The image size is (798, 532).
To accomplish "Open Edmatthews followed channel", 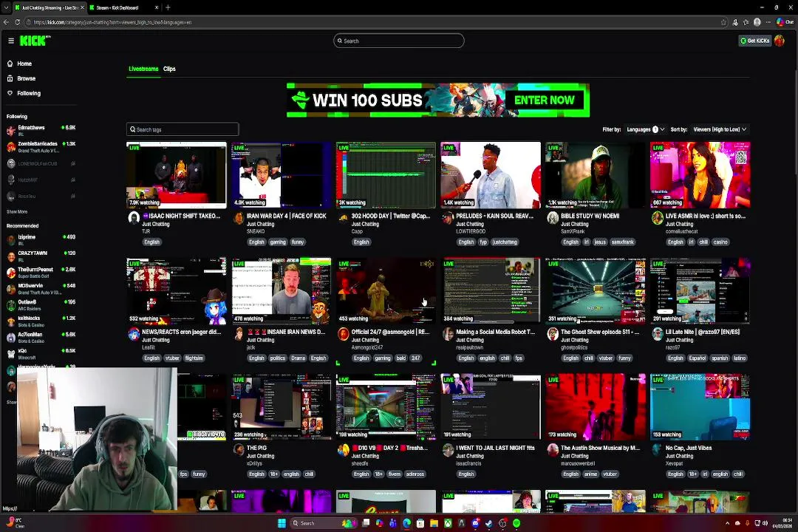I will (41, 130).
